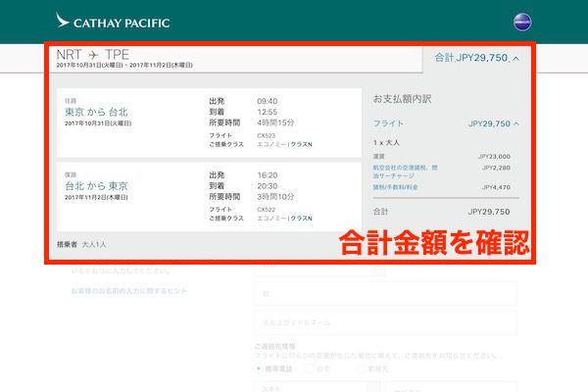Click departure time 09:40
The height and width of the screenshot is (392, 588).
pyautogui.click(x=268, y=101)
